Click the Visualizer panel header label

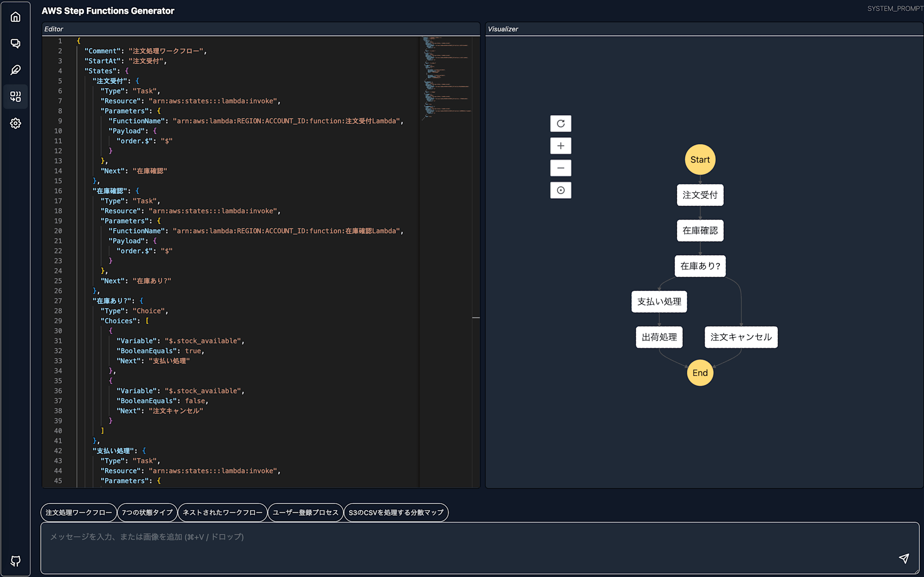[x=503, y=29]
